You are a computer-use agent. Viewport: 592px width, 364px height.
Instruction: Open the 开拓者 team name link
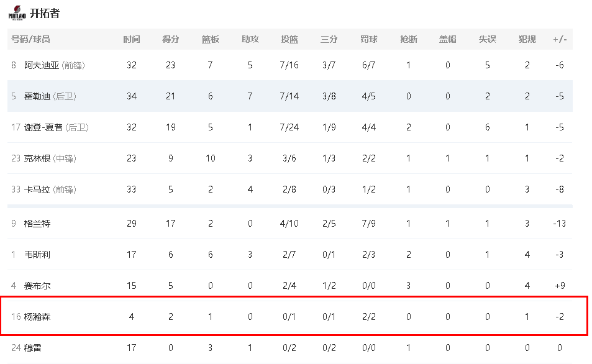[45, 13]
